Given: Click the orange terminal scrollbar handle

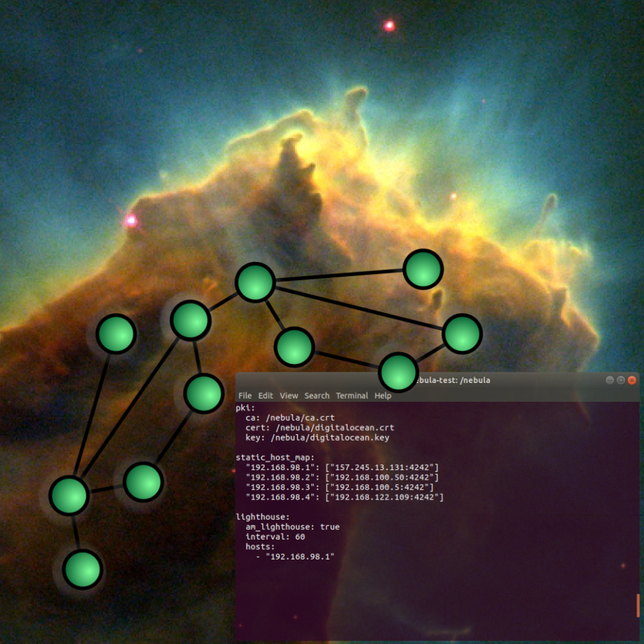Looking at the screenshot, I should (x=638, y=605).
